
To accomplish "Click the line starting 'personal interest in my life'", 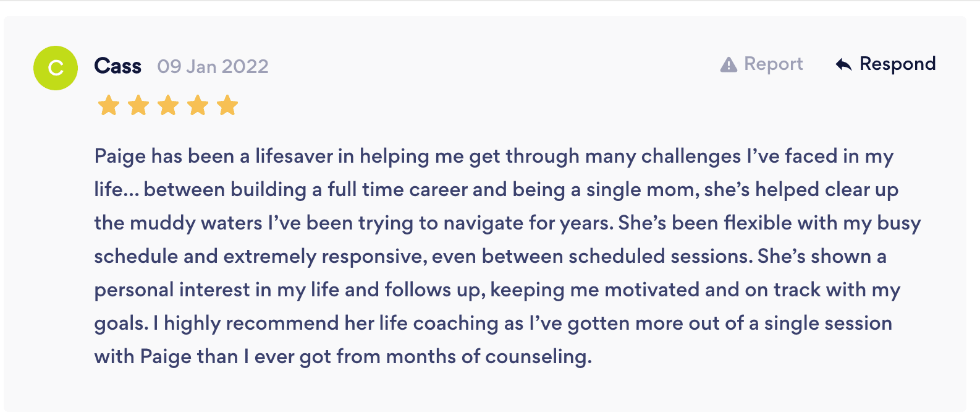I will click(x=496, y=290).
